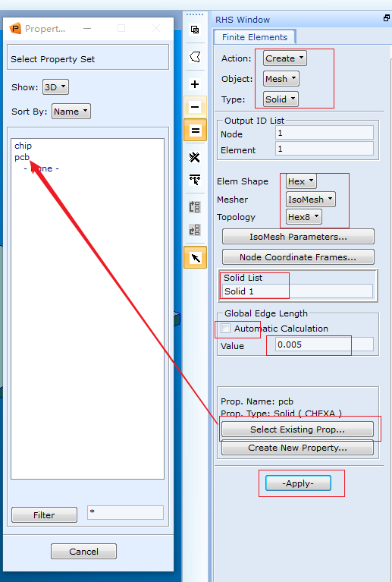Click the Patran logo in the Property window title
This screenshot has width=392, height=582.
point(15,28)
